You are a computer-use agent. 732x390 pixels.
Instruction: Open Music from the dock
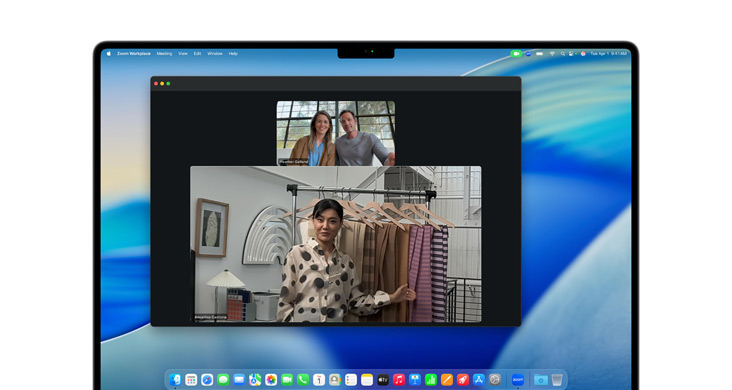coord(399,380)
